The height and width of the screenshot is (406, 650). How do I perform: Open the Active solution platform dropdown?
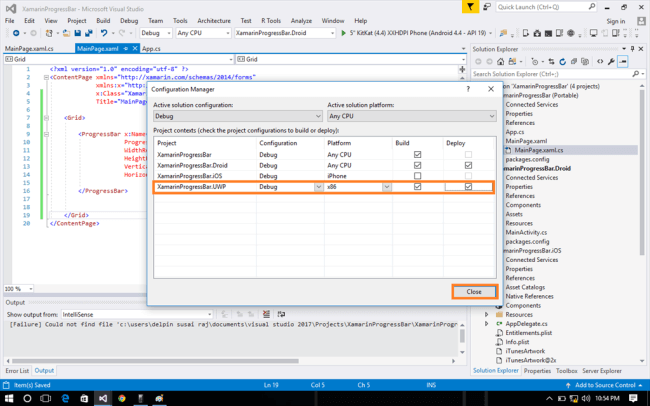[x=410, y=116]
